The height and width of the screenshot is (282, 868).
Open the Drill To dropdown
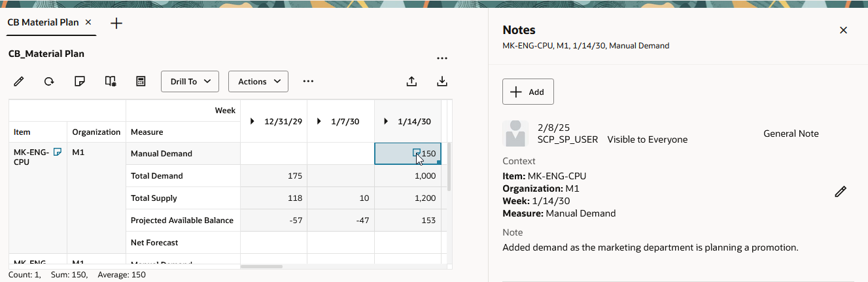190,81
